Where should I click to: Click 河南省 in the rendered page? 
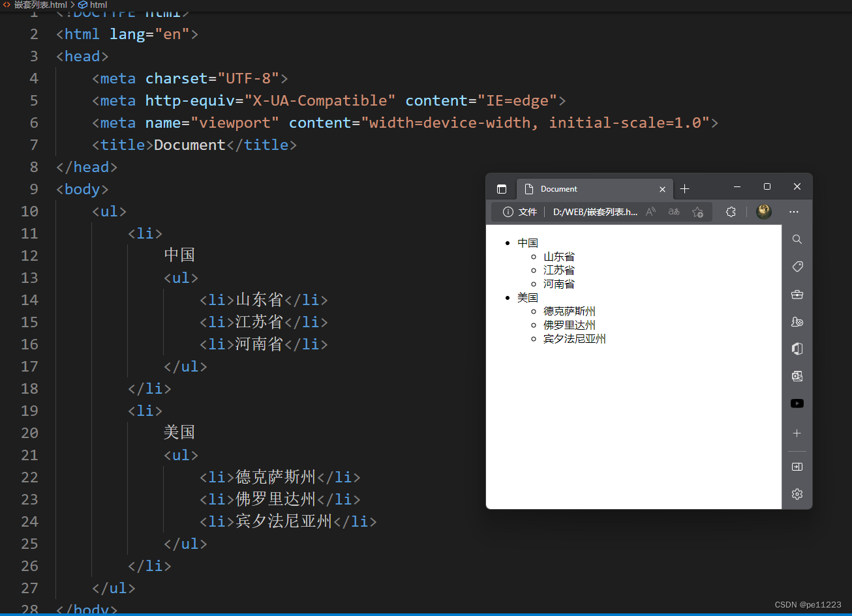click(559, 284)
